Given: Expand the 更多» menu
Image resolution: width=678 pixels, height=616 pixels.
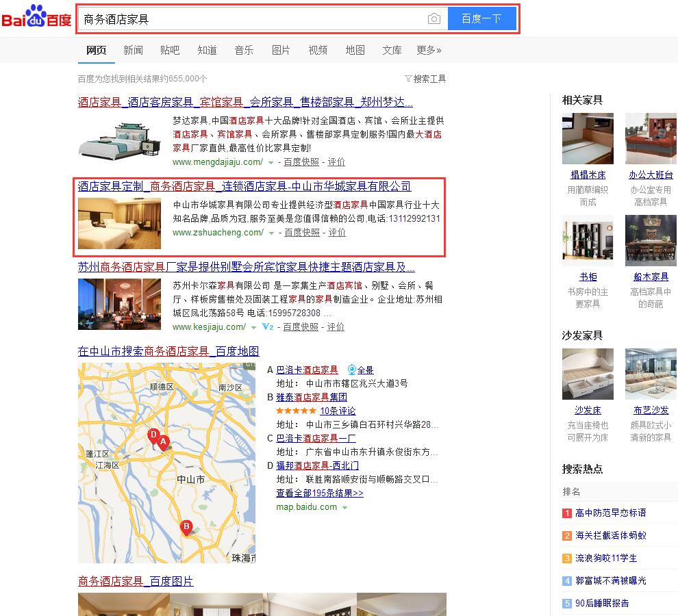Looking at the screenshot, I should pyautogui.click(x=429, y=50).
